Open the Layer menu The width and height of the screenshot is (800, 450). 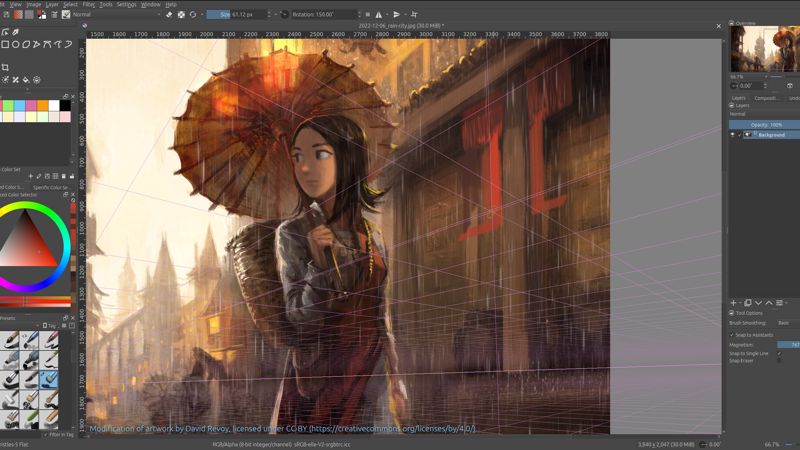point(52,5)
